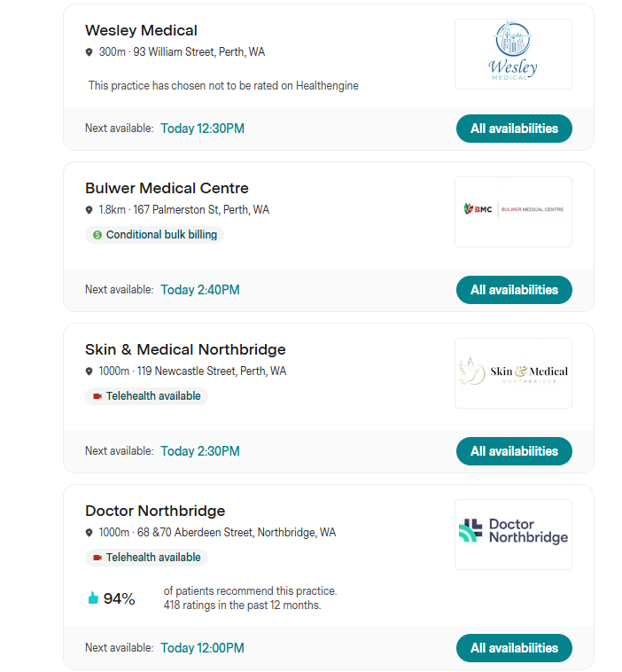Select the Today 12:30PM appointment time
This screenshot has width=622, height=672.
(202, 129)
